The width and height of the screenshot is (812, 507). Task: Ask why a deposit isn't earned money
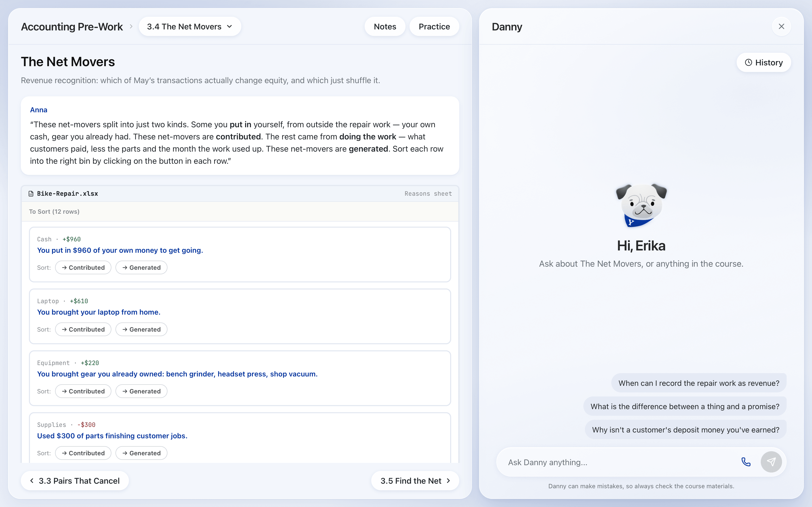pyautogui.click(x=685, y=430)
